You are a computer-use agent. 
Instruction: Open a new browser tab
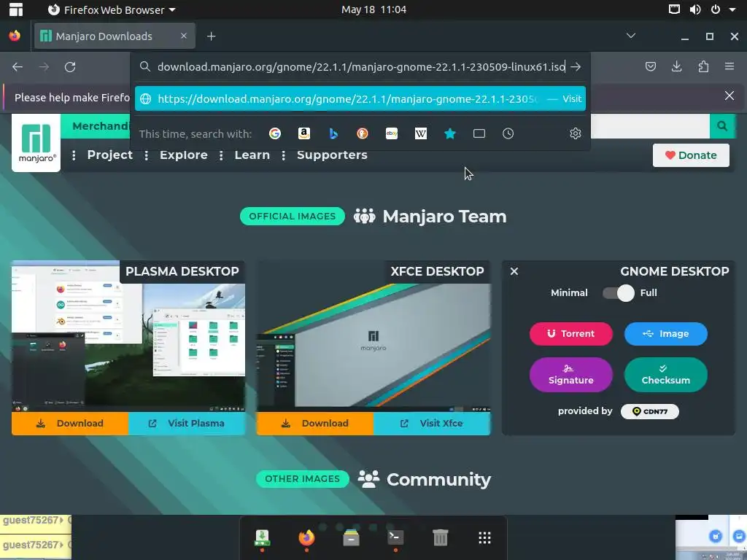(211, 36)
